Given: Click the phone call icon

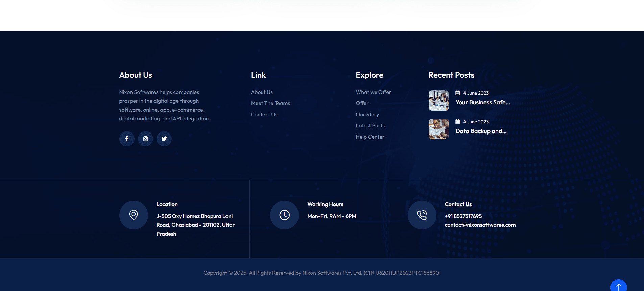Looking at the screenshot, I should pyautogui.click(x=422, y=215).
